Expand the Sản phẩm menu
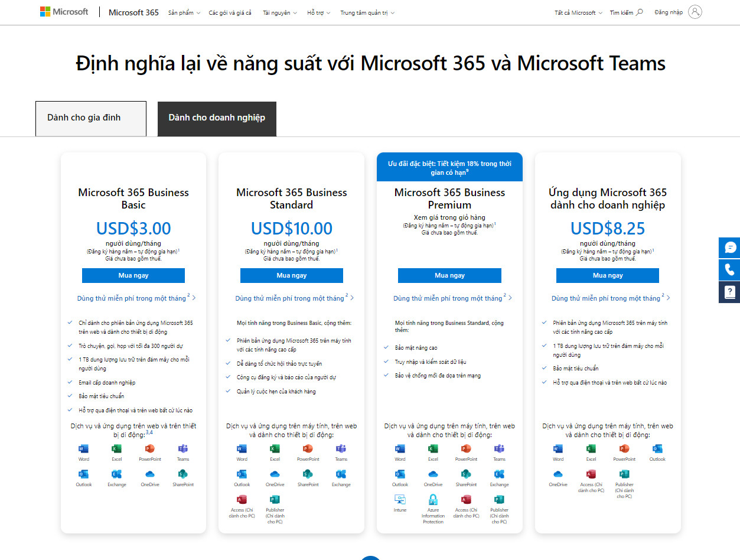This screenshot has width=740, height=560. coord(184,12)
